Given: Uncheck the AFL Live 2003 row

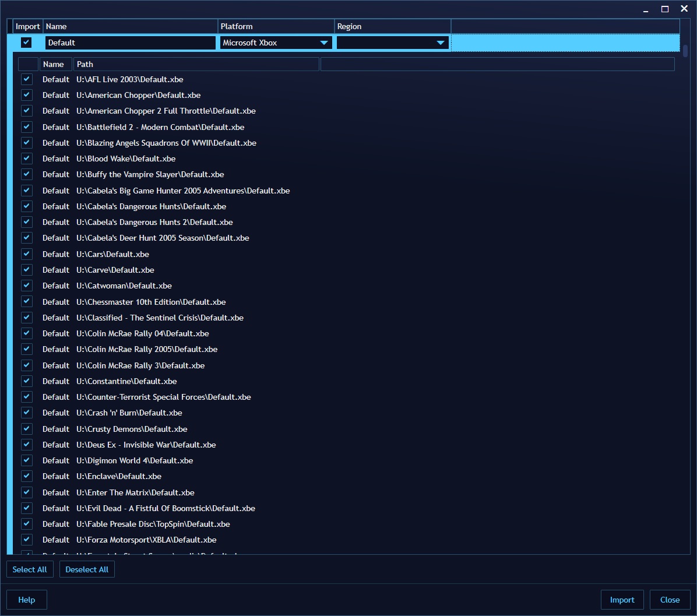Looking at the screenshot, I should point(27,79).
